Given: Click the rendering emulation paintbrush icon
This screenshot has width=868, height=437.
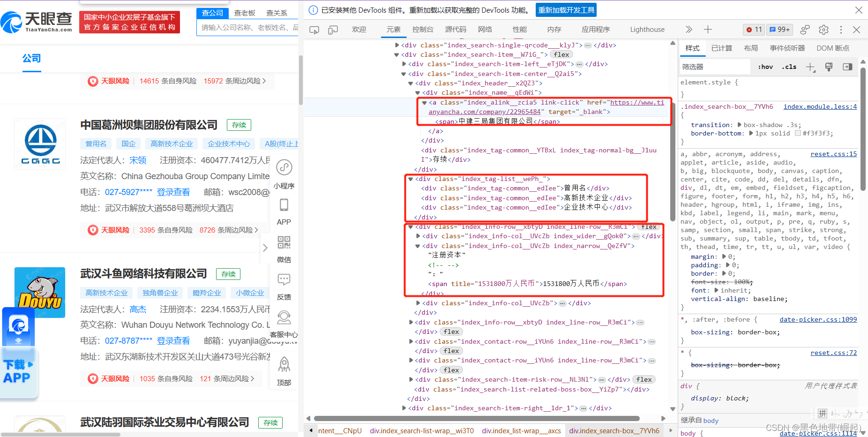Looking at the screenshot, I should (829, 67).
